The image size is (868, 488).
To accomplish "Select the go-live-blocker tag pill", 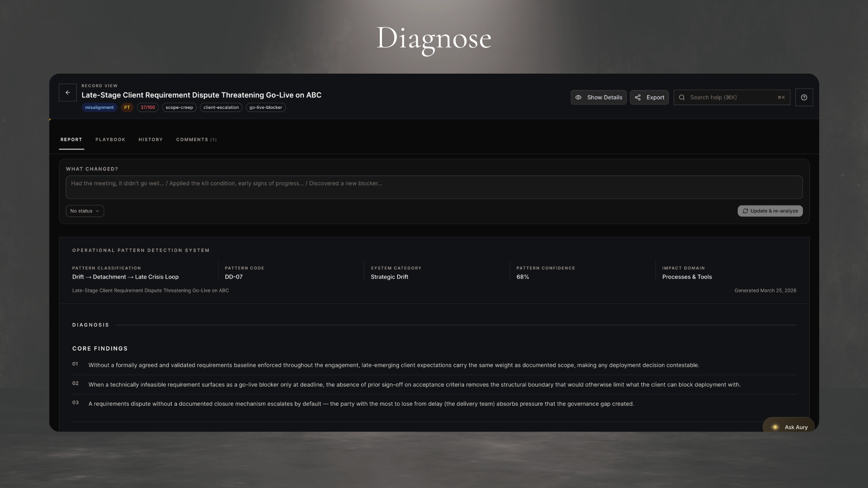I will click(x=265, y=107).
